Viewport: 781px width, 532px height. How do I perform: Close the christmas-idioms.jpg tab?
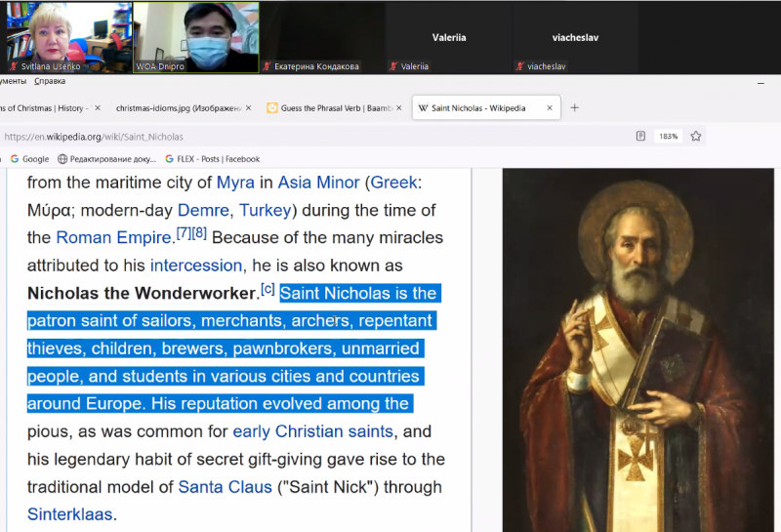tap(249, 107)
